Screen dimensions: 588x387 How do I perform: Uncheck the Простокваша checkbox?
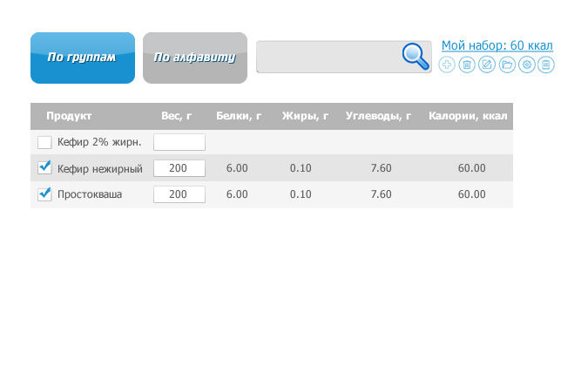point(44,194)
